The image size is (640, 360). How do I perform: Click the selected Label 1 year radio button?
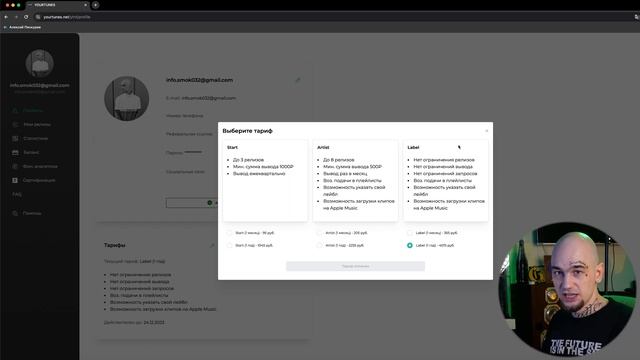(410, 245)
